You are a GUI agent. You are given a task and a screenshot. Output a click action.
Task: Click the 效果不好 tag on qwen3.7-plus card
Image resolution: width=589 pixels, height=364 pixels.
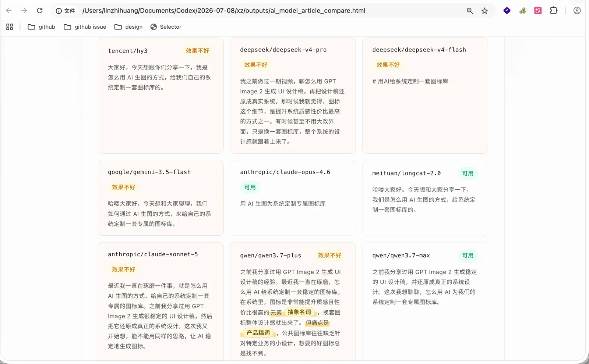tap(329, 255)
